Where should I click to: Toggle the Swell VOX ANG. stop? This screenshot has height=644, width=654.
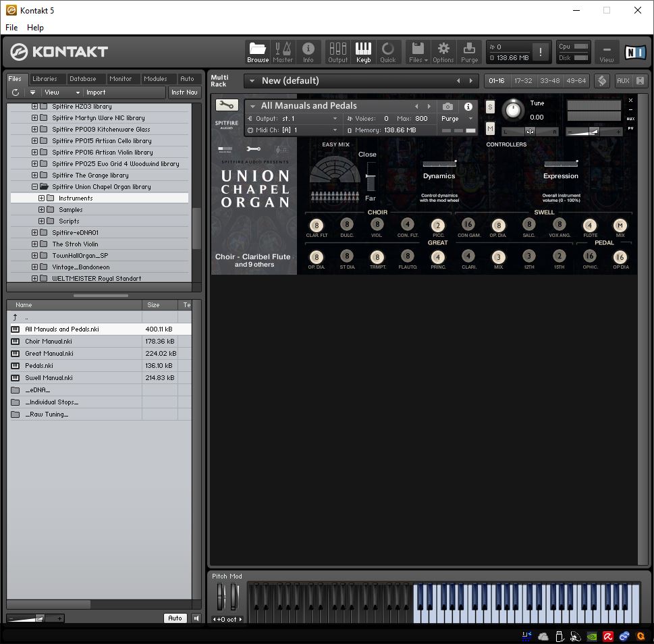560,225
